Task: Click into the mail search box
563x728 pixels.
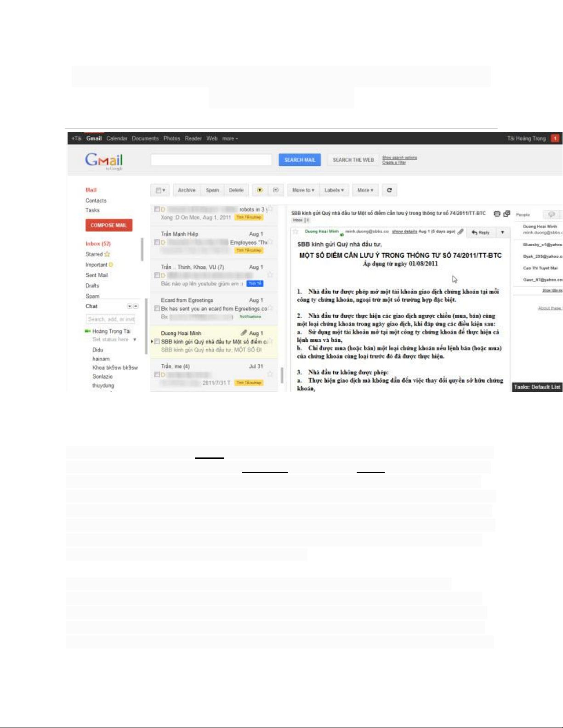Action: (211, 160)
